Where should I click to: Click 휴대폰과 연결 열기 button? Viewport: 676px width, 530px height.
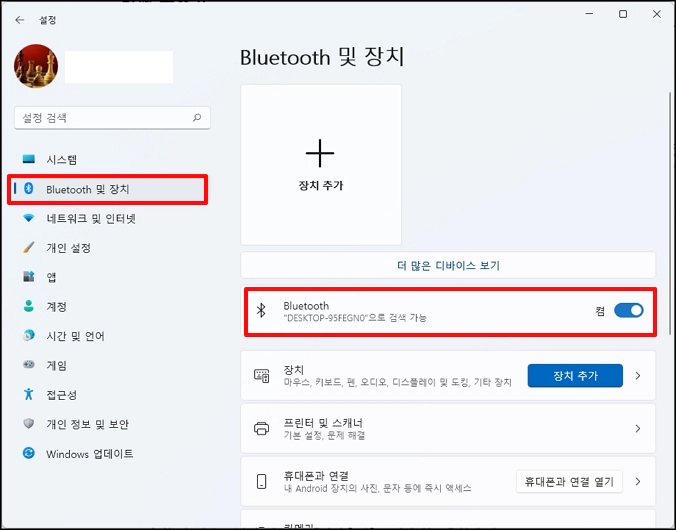[x=569, y=481]
